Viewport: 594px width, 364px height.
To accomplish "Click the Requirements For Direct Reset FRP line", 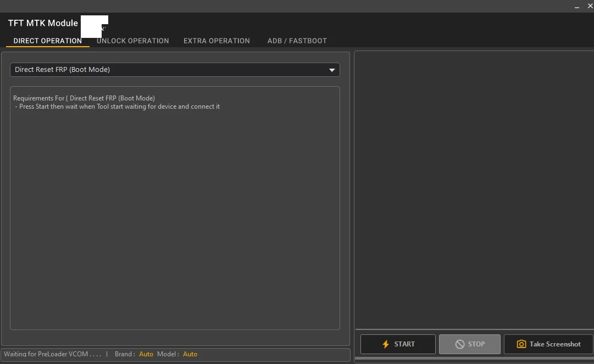I will (84, 98).
